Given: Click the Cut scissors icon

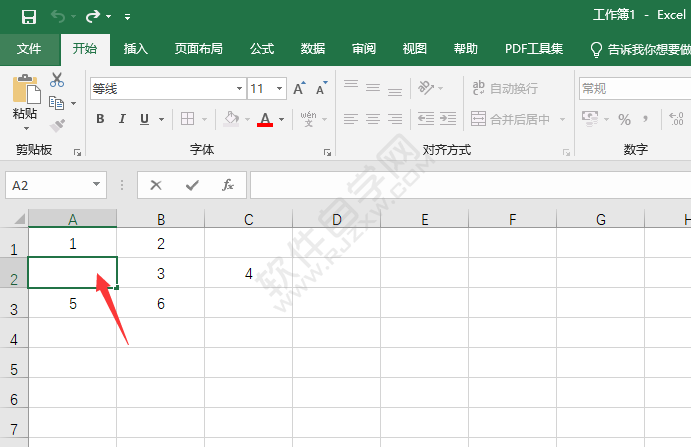Looking at the screenshot, I should tap(57, 81).
